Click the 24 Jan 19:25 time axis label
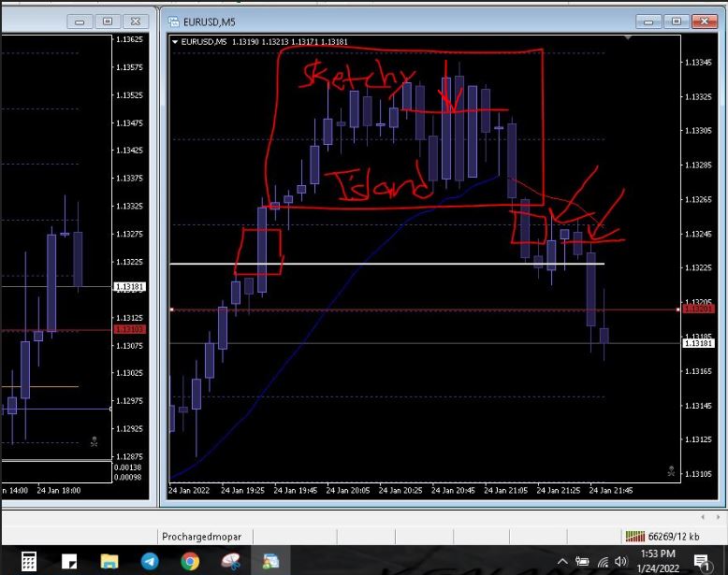 point(242,491)
